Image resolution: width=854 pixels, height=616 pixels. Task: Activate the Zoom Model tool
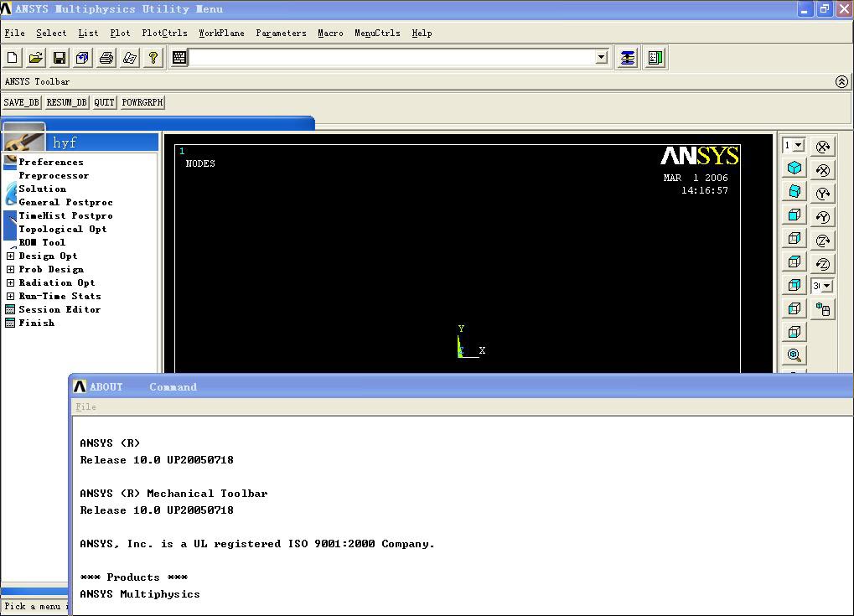coord(794,355)
